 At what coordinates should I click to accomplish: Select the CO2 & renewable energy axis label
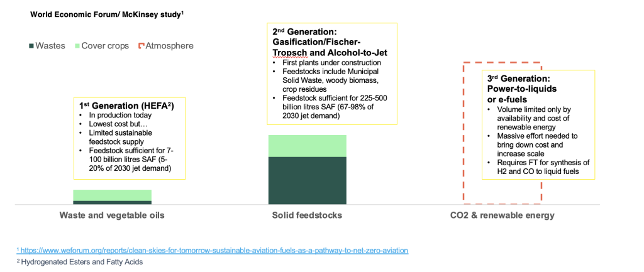point(501,215)
